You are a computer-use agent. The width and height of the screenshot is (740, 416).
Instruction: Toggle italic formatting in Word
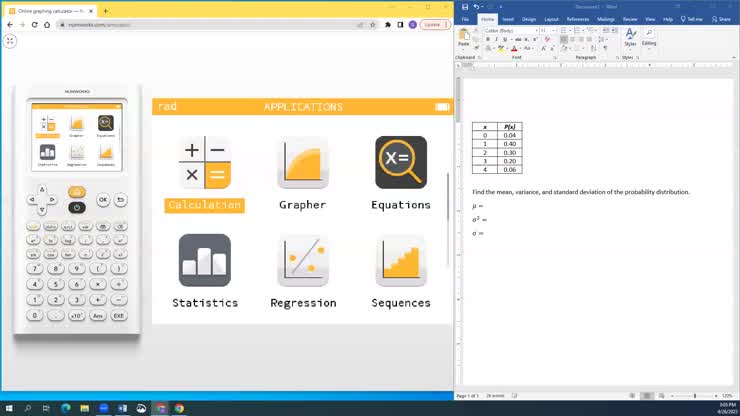point(495,39)
